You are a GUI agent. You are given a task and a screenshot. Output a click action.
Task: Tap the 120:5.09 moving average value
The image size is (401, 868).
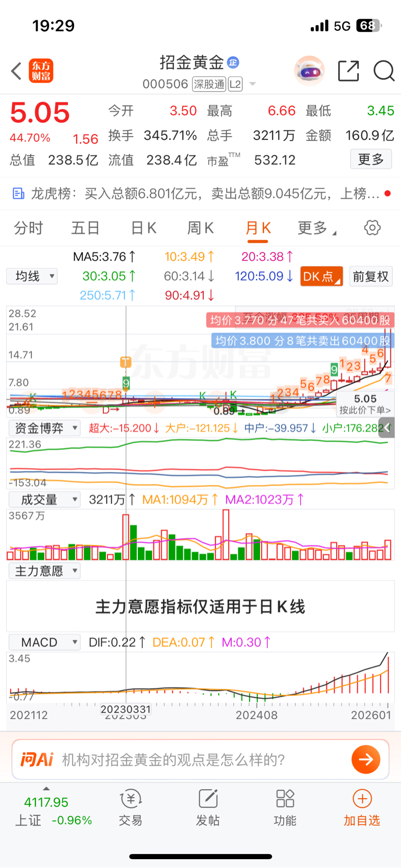264,276
